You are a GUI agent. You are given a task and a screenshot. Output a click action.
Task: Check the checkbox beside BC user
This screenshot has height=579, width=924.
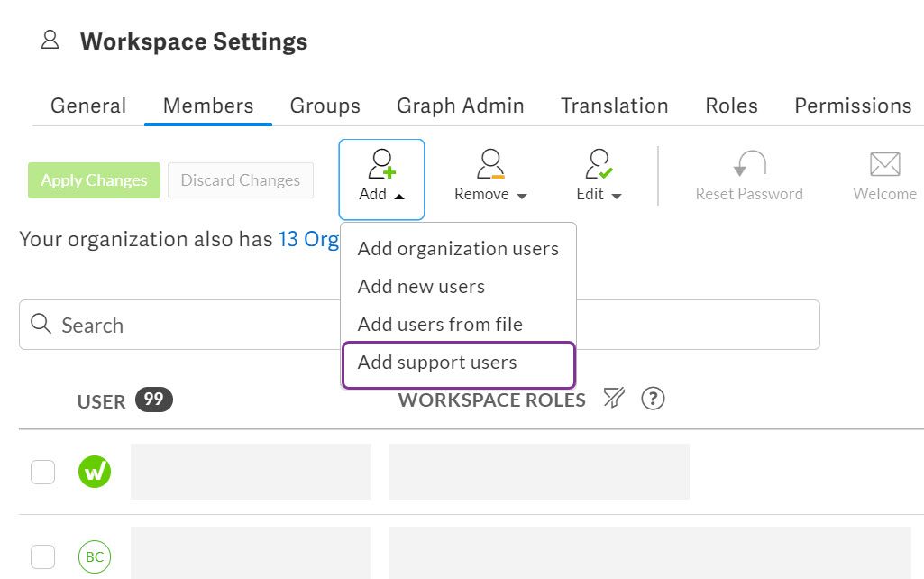tap(42, 556)
